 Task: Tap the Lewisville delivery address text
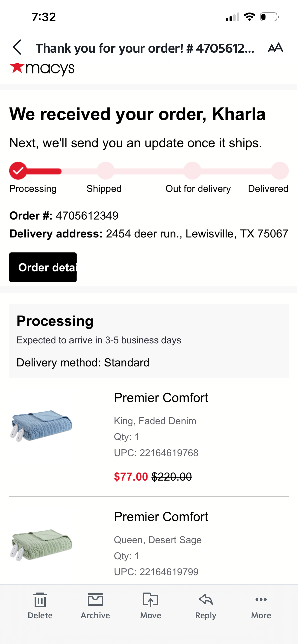197,234
